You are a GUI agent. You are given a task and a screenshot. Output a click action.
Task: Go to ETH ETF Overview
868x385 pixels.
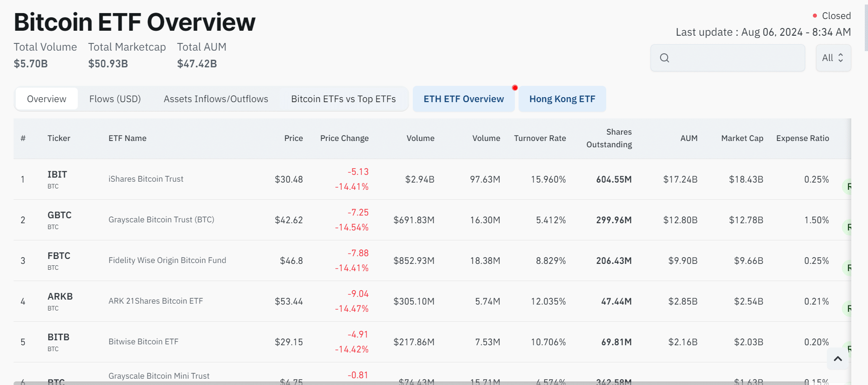pos(463,99)
